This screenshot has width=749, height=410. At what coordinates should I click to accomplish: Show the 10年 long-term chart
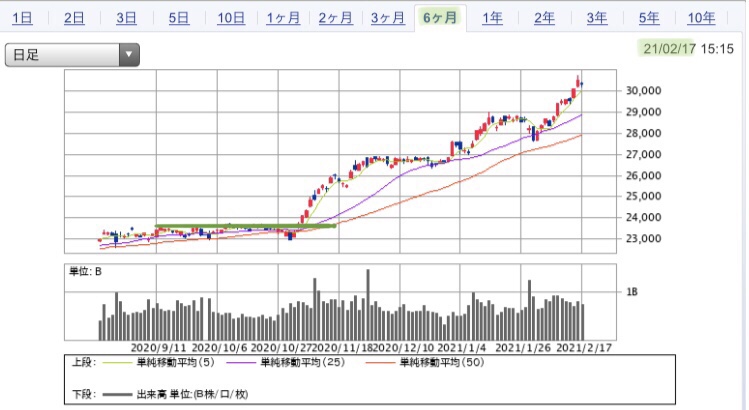tap(701, 18)
